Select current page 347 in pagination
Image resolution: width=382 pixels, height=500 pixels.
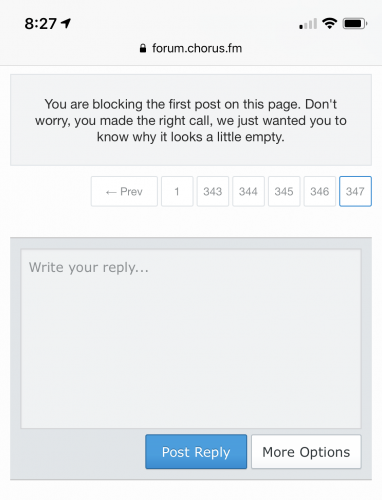click(x=355, y=191)
